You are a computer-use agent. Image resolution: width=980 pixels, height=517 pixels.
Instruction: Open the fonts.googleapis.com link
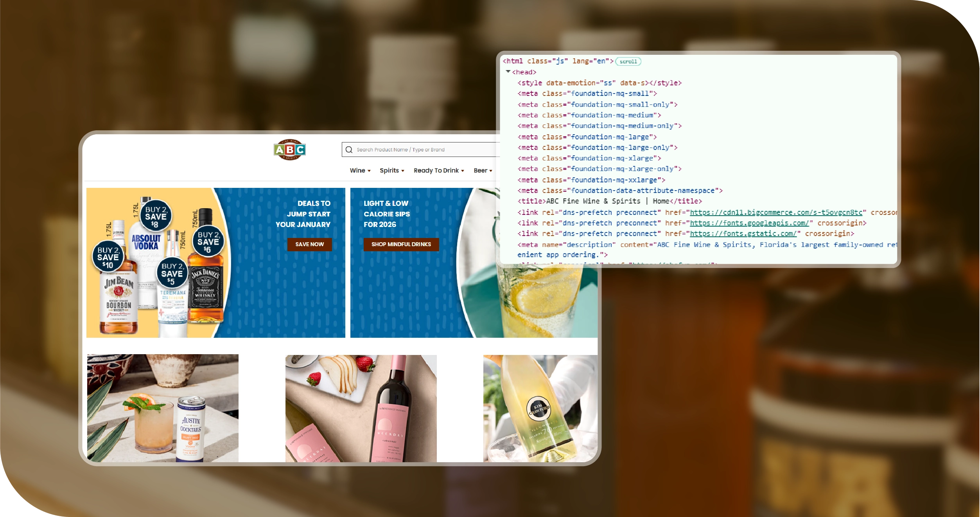tap(749, 223)
